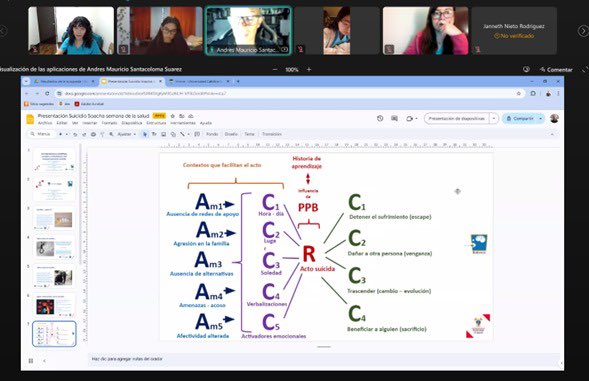Click Comentar in the meeting share bar
The image size is (589, 381).
[556, 70]
